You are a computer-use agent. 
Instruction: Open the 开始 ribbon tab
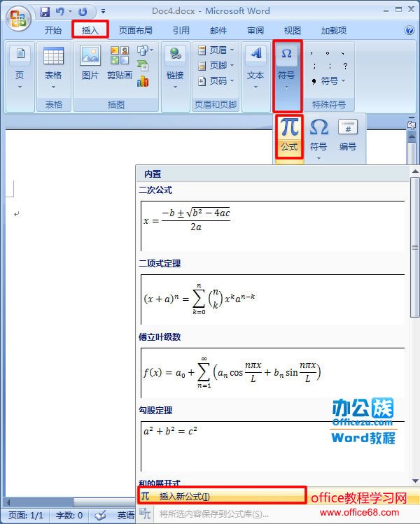pos(53,30)
